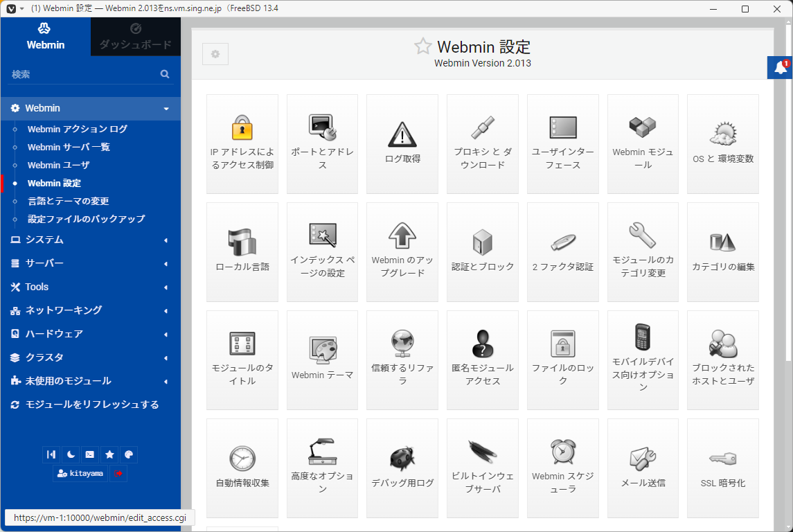Image resolution: width=793 pixels, height=532 pixels.
Task: Collapse the Webmin category
Action: [x=91, y=108]
